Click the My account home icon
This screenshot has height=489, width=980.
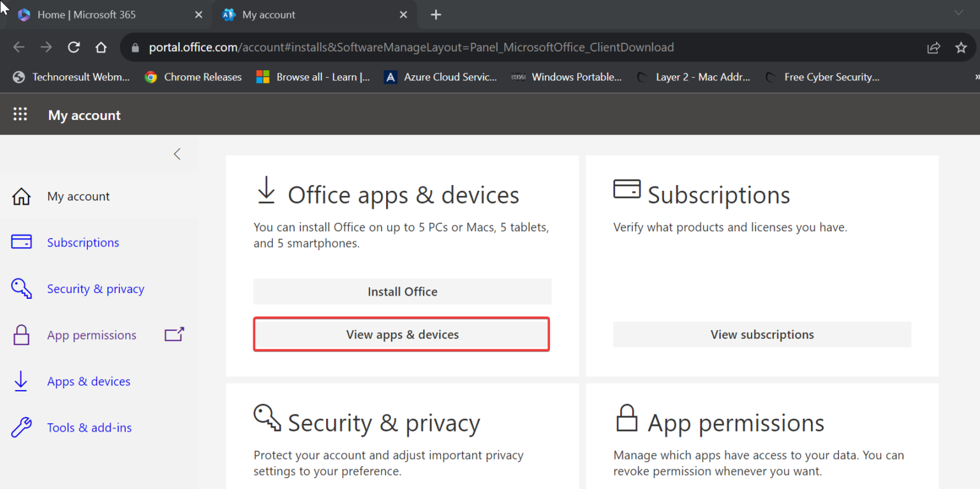21,196
